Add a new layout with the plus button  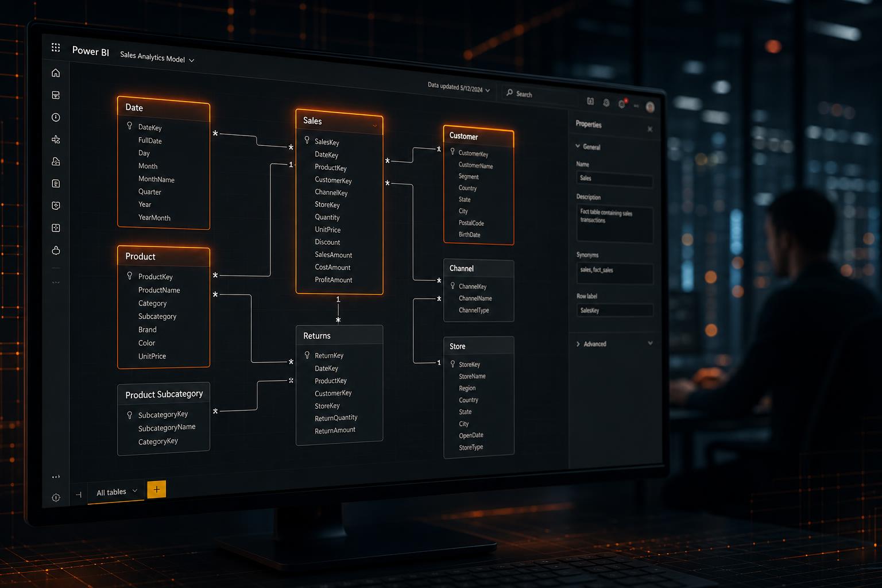(157, 489)
